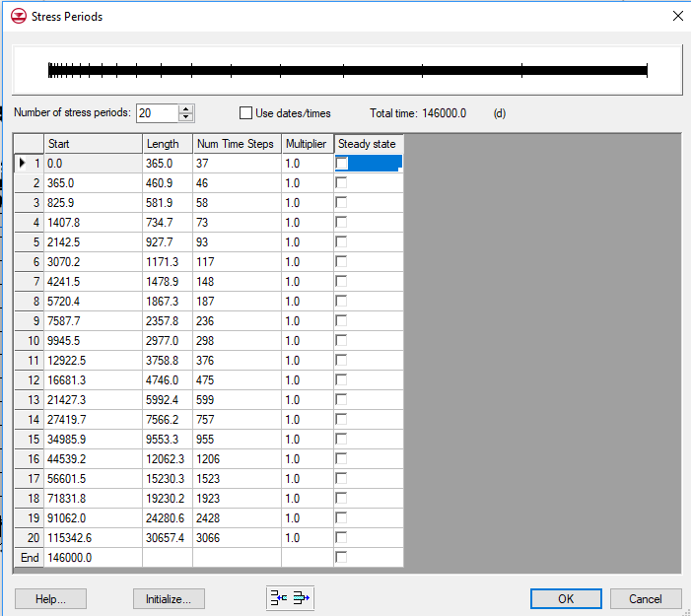
Task: Click Multiplier cell in row 12
Action: coord(308,379)
